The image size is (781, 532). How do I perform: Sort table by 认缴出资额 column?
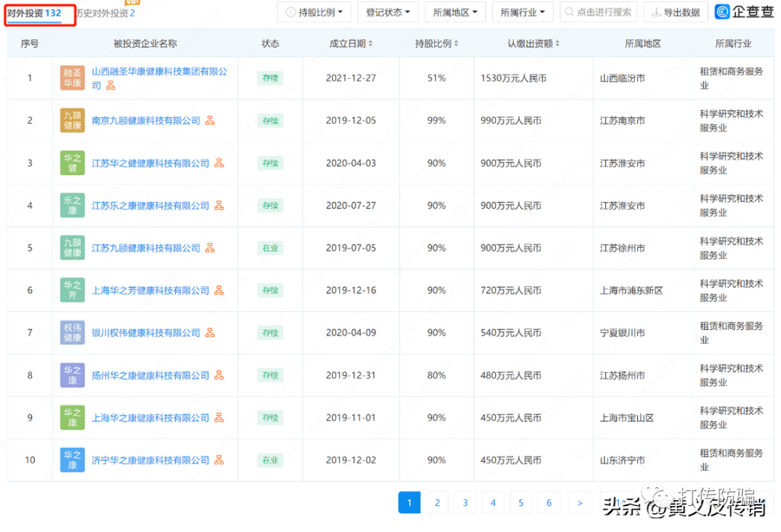click(x=534, y=43)
